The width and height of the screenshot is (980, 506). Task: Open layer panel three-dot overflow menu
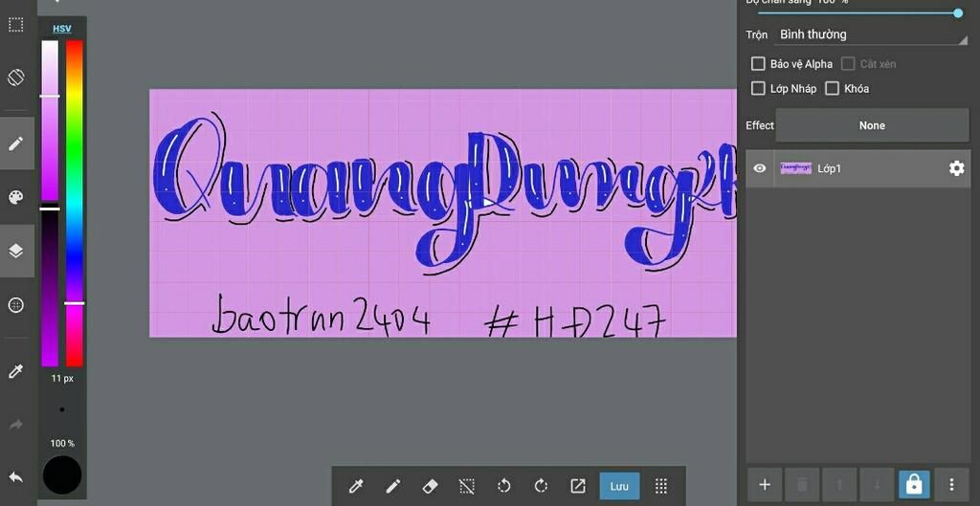point(951,484)
